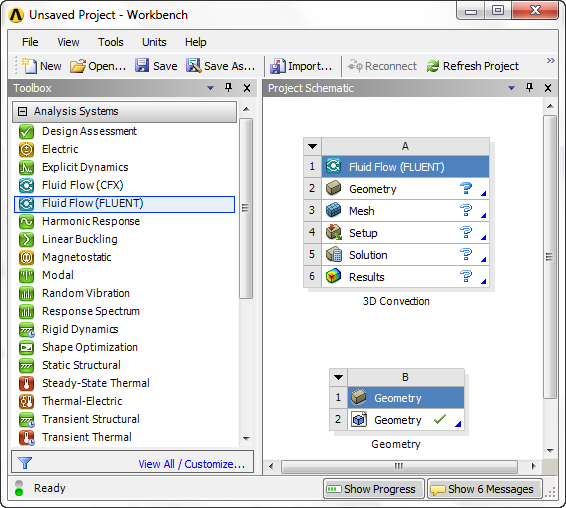Close the Project Schematic panel
The height and width of the screenshot is (508, 566).
[x=548, y=88]
